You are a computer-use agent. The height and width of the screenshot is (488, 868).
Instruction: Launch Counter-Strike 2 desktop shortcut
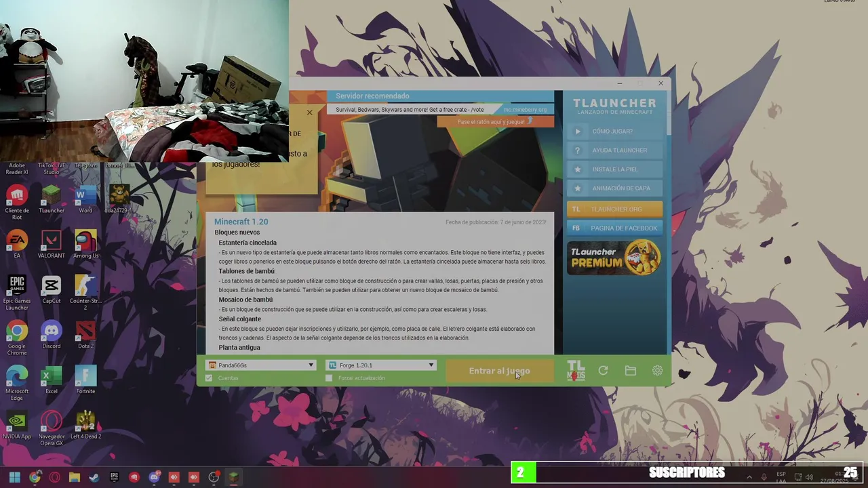(85, 293)
